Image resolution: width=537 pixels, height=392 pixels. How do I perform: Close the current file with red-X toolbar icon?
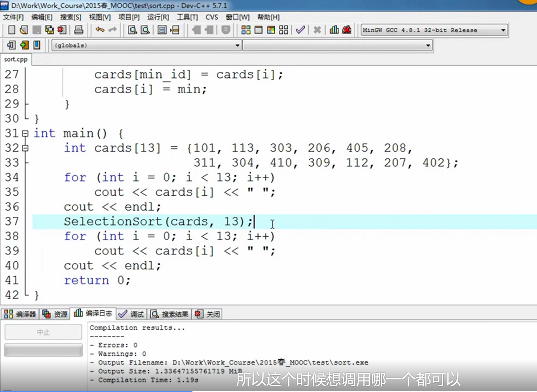tap(62, 30)
